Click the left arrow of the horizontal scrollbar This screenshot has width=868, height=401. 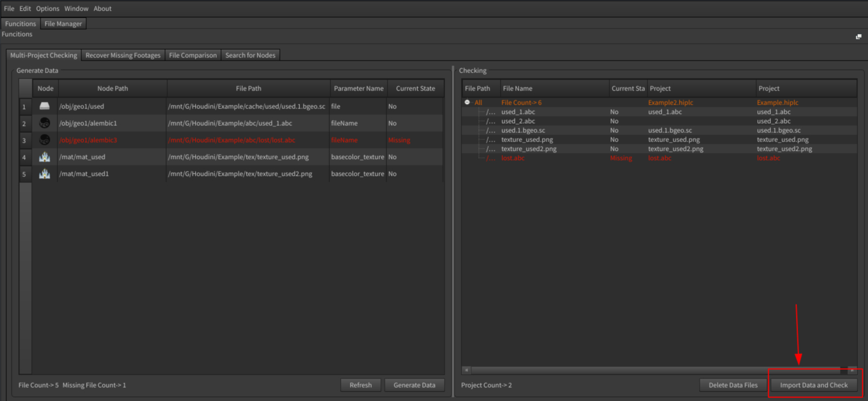tap(466, 370)
